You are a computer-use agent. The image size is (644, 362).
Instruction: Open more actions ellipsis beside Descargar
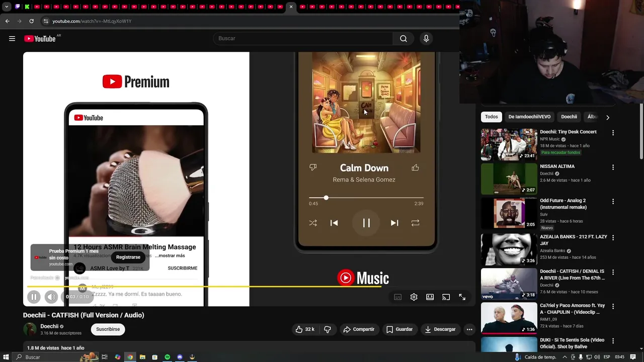pyautogui.click(x=469, y=329)
